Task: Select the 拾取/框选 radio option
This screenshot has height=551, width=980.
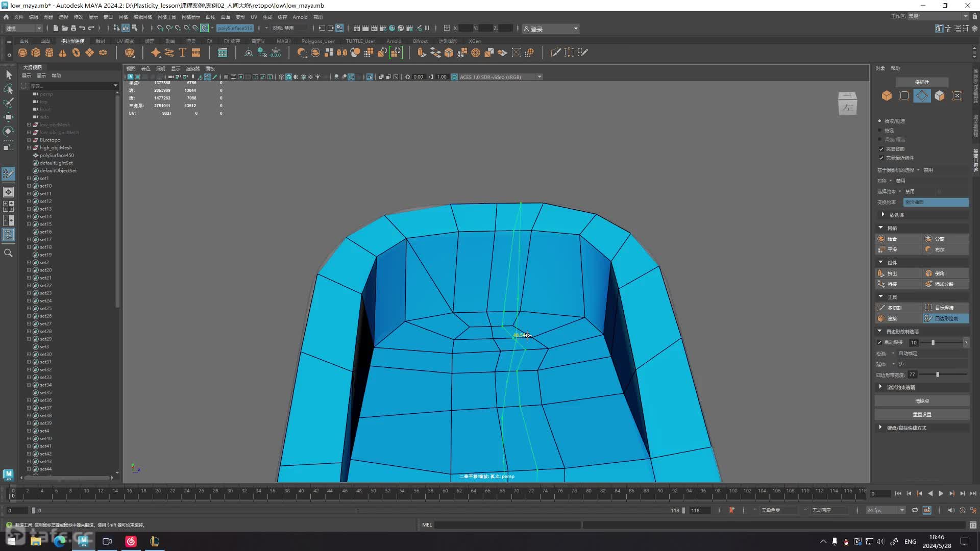Action: [879, 121]
